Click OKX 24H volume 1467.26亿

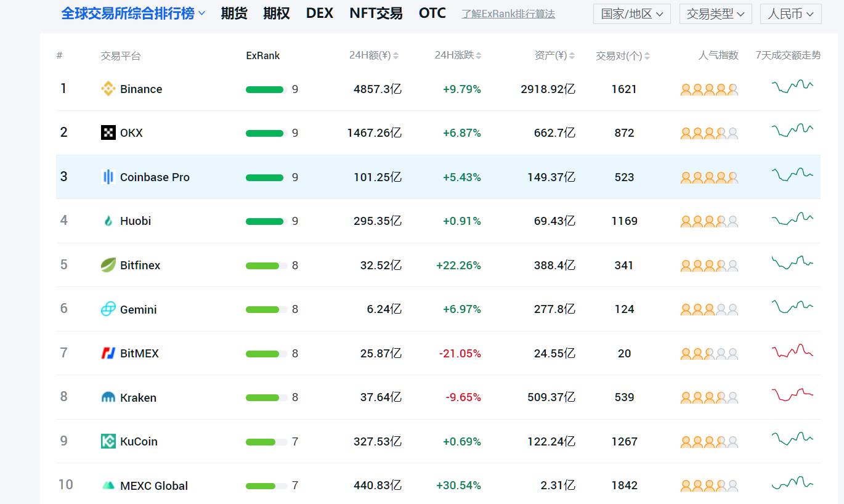point(375,132)
